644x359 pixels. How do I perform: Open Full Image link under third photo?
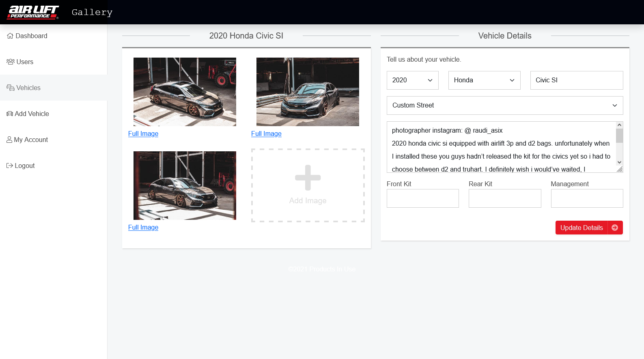(143, 227)
